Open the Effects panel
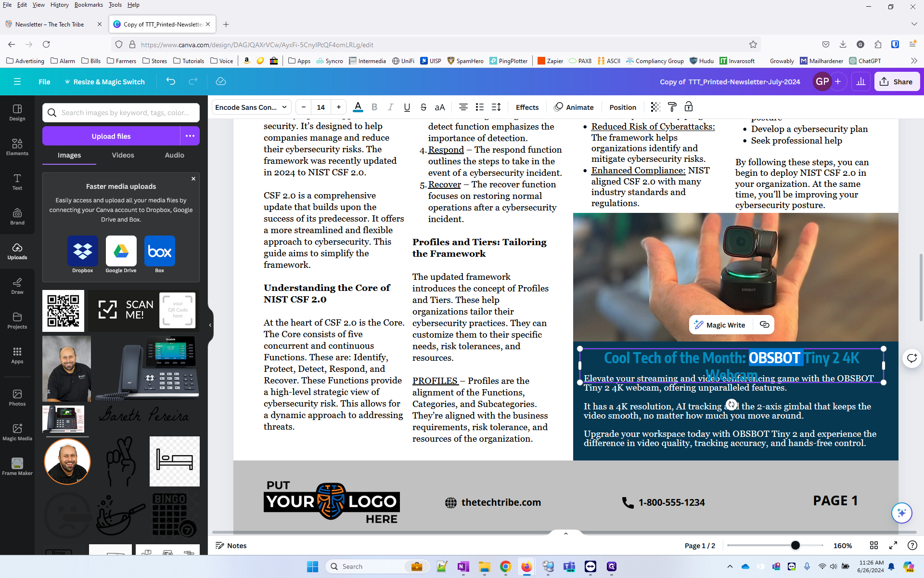This screenshot has width=924, height=578. click(x=527, y=107)
